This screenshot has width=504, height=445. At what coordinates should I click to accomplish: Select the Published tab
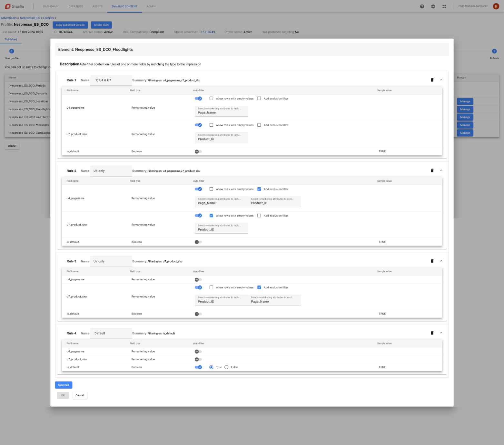click(11, 39)
